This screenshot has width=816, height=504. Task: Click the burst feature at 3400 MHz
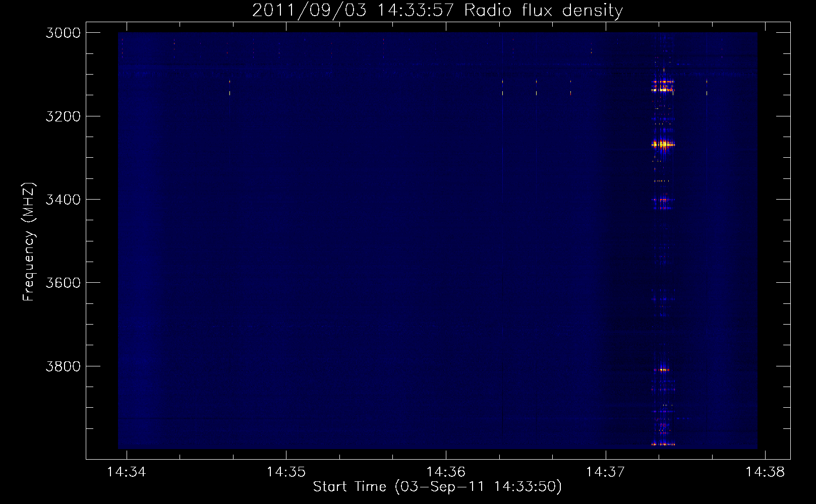point(663,200)
